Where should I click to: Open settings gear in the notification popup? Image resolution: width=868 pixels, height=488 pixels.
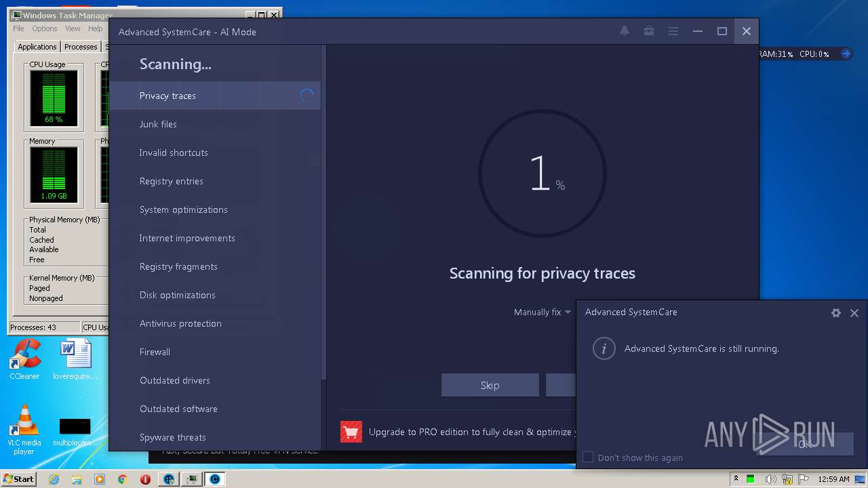pyautogui.click(x=836, y=312)
